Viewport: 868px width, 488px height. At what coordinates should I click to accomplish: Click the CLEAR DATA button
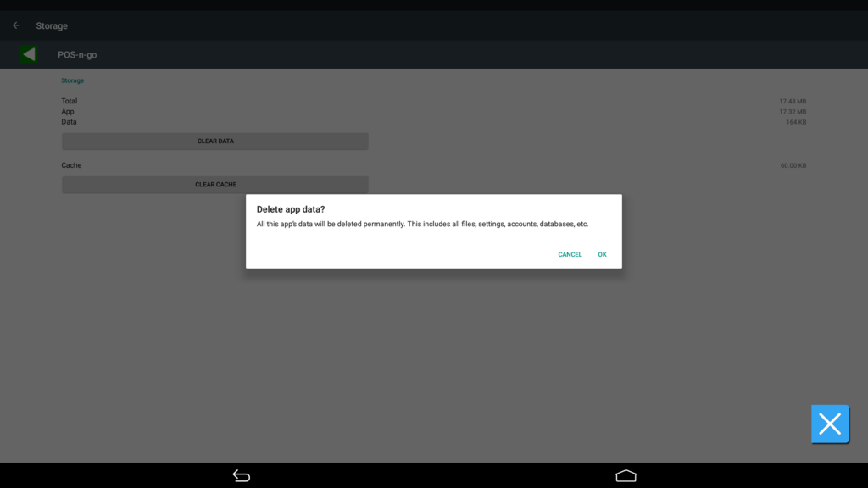click(214, 141)
